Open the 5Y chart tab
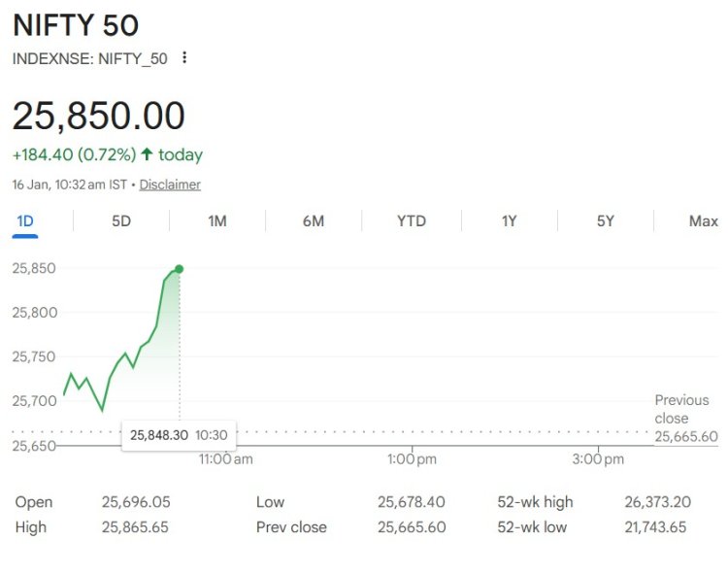Image resolution: width=728 pixels, height=574 pixels. click(x=606, y=221)
